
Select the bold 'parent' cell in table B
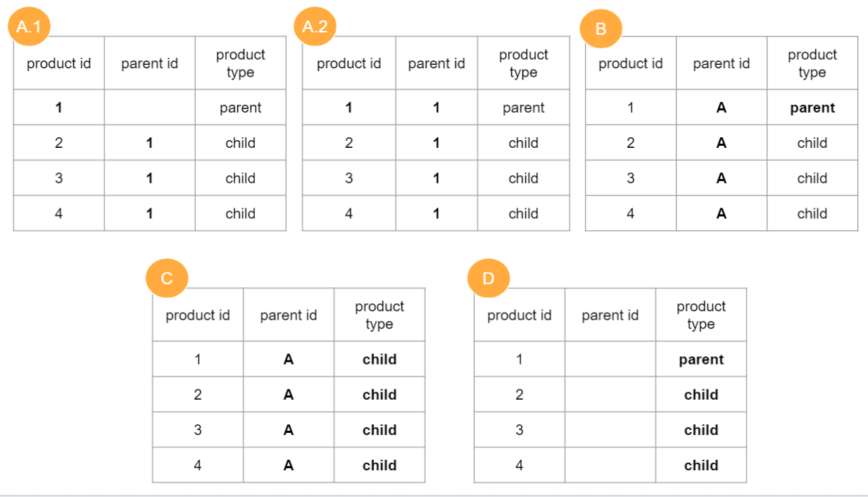click(x=812, y=108)
